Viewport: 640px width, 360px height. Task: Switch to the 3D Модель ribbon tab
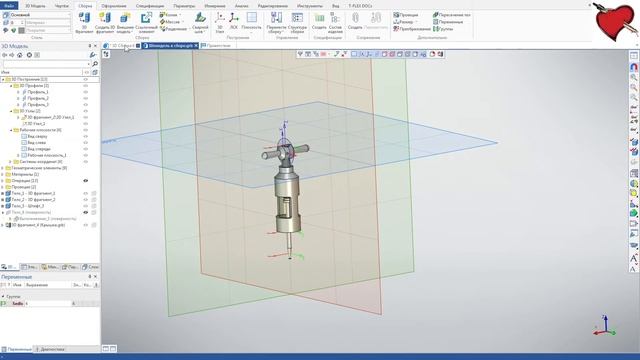35,6
